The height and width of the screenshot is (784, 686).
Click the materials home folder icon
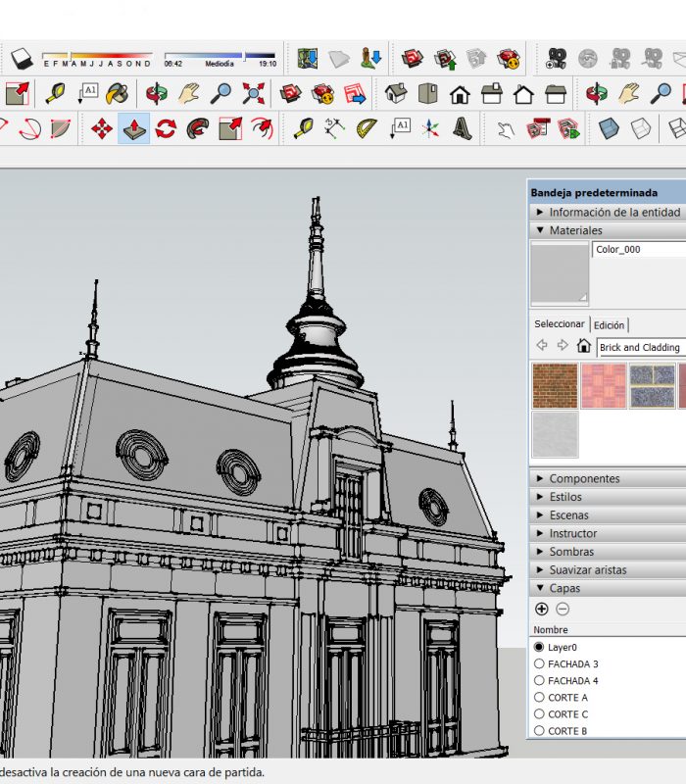pyautogui.click(x=584, y=346)
